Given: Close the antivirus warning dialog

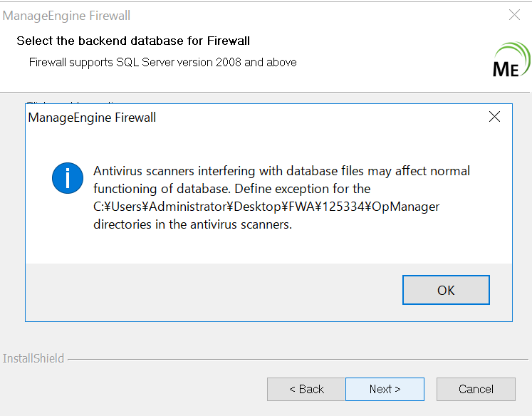Looking at the screenshot, I should point(494,118).
